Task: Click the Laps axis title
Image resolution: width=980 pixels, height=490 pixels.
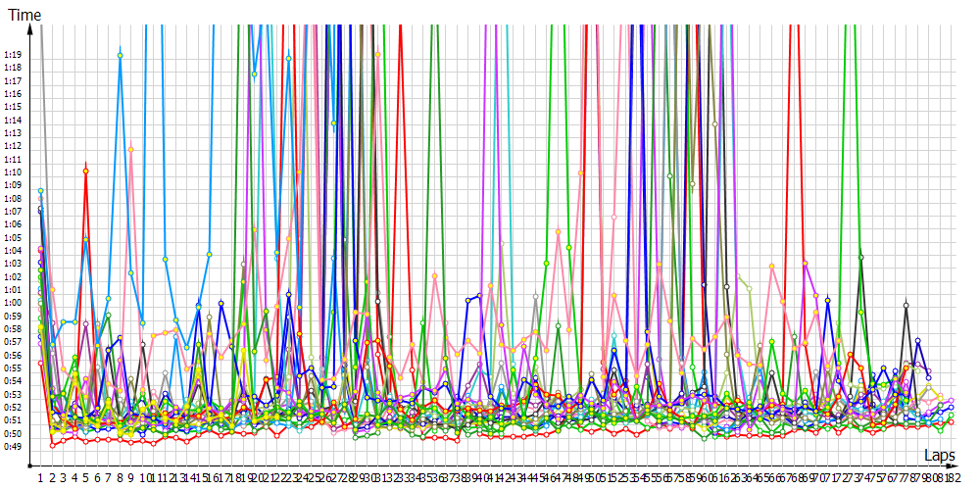Action: 938,456
